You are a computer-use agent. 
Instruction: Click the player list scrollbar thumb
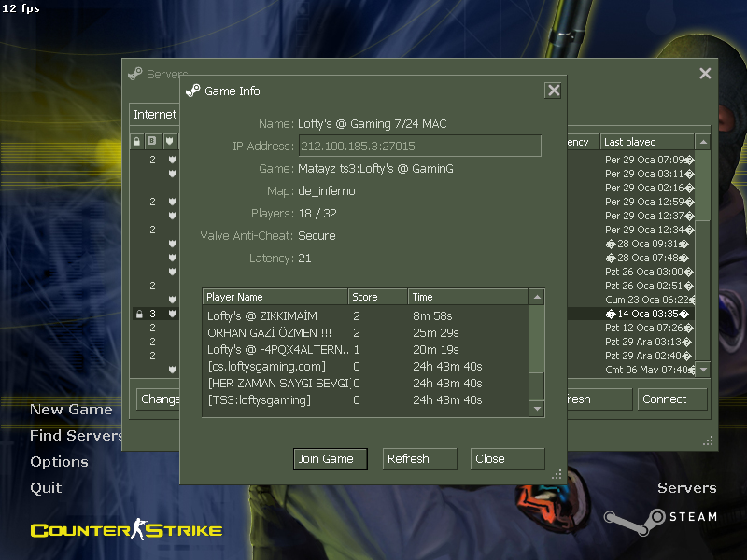(536, 385)
